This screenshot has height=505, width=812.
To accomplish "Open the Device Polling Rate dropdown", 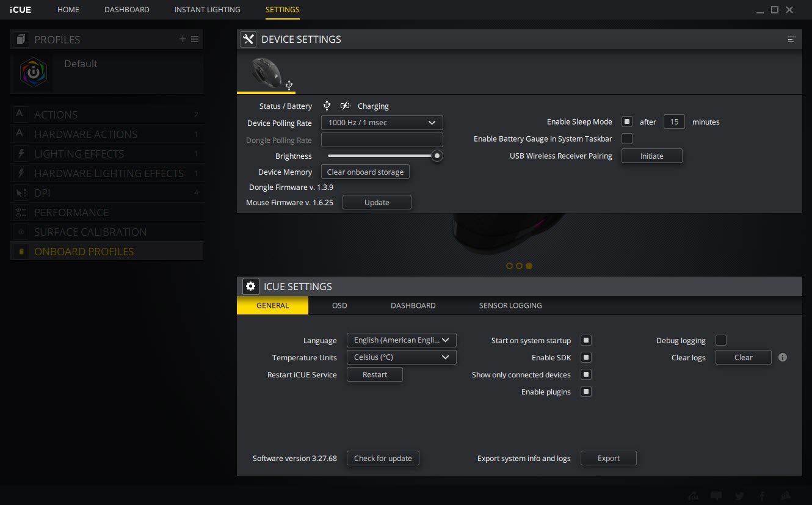I will pos(382,123).
